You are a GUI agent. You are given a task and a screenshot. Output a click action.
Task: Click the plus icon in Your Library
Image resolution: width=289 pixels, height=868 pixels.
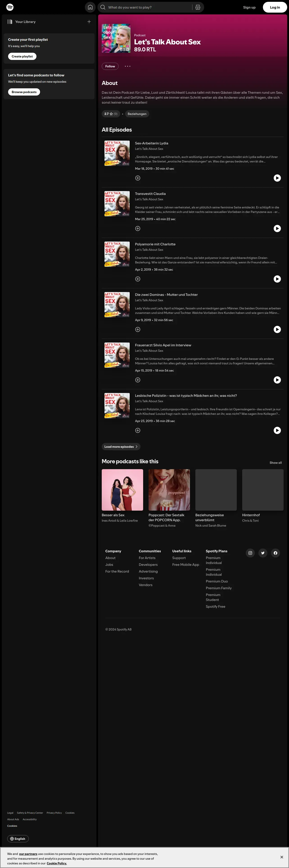tap(89, 22)
